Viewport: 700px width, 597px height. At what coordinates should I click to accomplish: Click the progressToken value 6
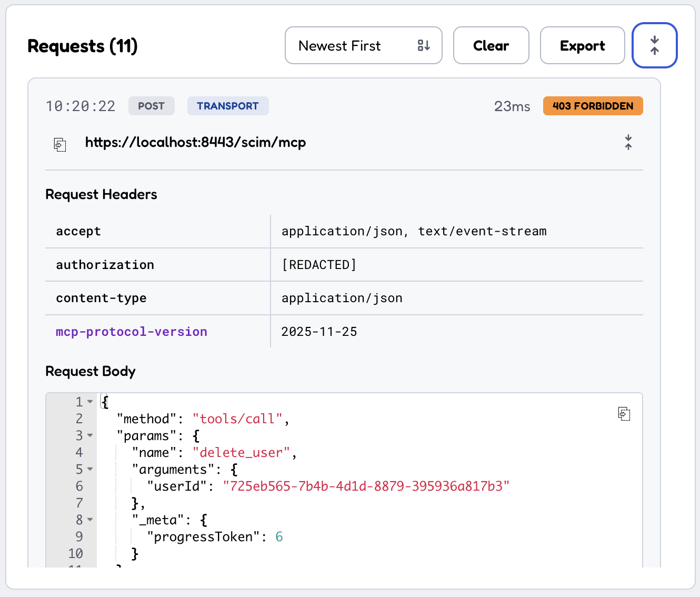tap(279, 536)
